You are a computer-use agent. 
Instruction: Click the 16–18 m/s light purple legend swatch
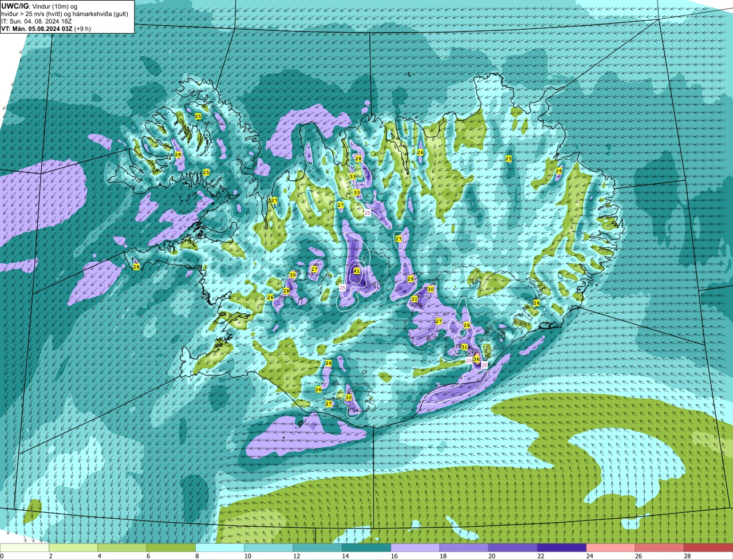click(416, 548)
